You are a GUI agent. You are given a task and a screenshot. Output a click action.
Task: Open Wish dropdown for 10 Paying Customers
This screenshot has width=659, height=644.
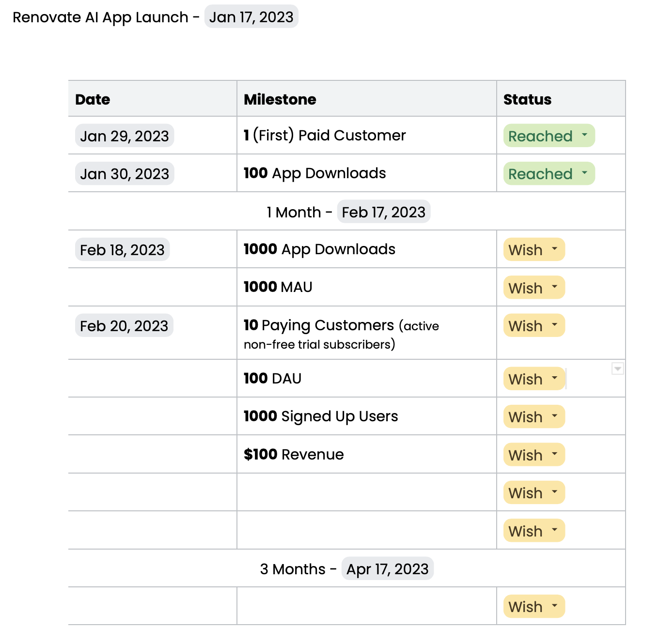pyautogui.click(x=534, y=326)
